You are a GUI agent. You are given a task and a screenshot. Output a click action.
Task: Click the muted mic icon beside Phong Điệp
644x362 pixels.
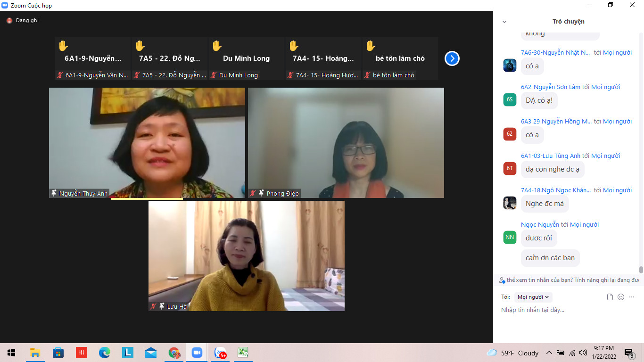tap(253, 193)
